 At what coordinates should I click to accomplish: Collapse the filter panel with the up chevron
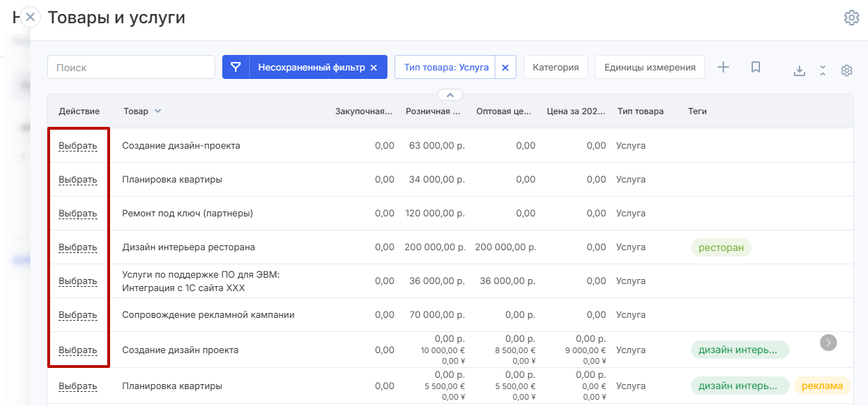(x=450, y=94)
